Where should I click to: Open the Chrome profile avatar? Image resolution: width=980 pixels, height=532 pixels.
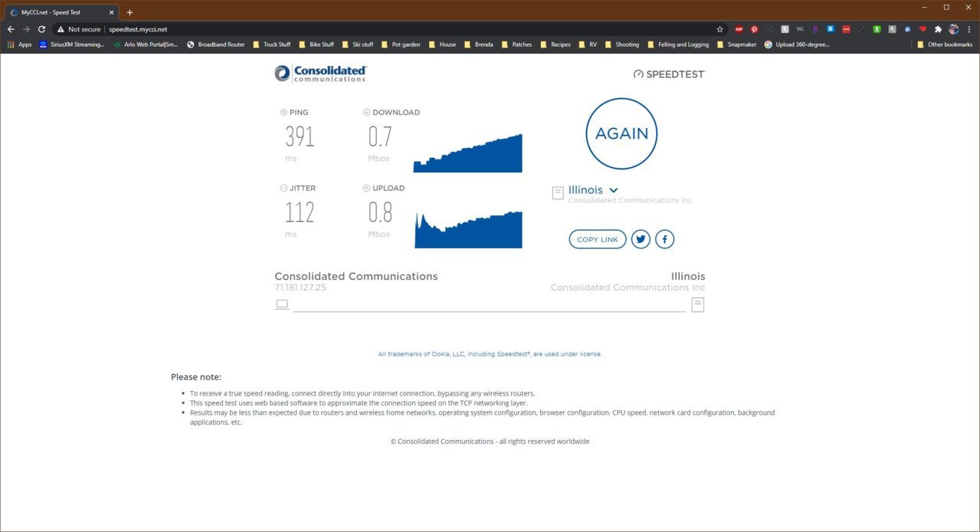tap(953, 29)
